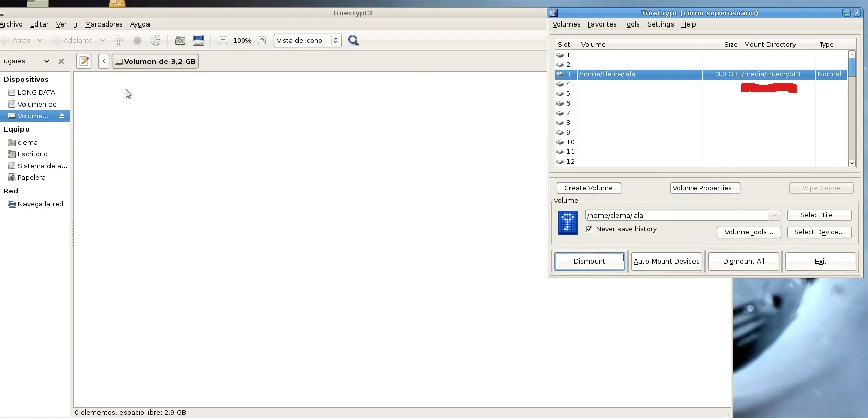
Task: Open the Archivo menu
Action: pos(11,24)
